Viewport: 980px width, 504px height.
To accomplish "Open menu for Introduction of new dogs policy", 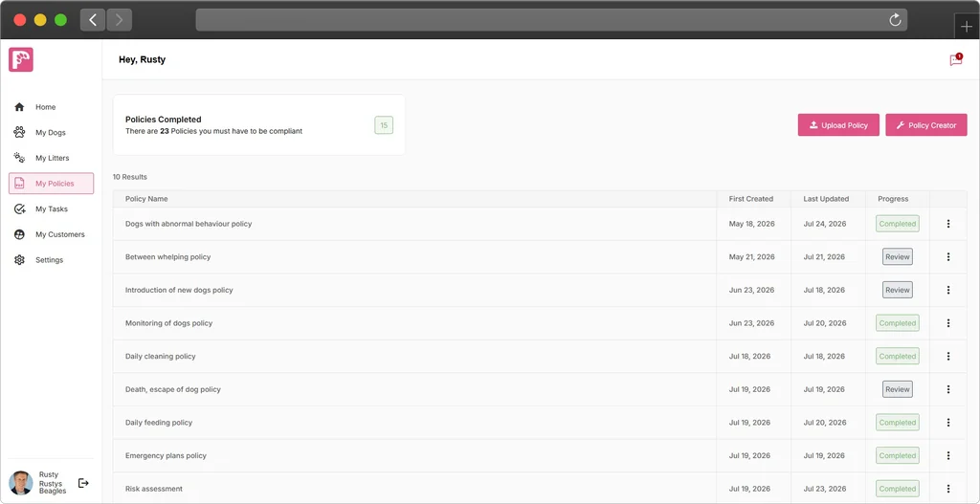I will pos(948,290).
